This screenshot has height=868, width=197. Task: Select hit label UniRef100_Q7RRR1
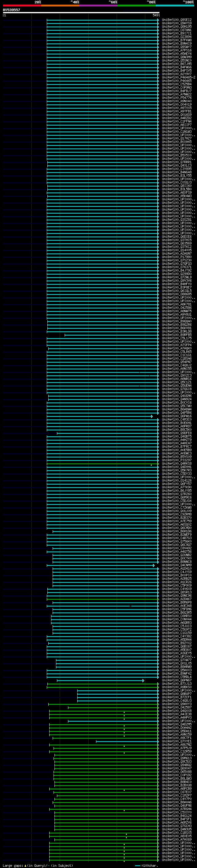177,162
